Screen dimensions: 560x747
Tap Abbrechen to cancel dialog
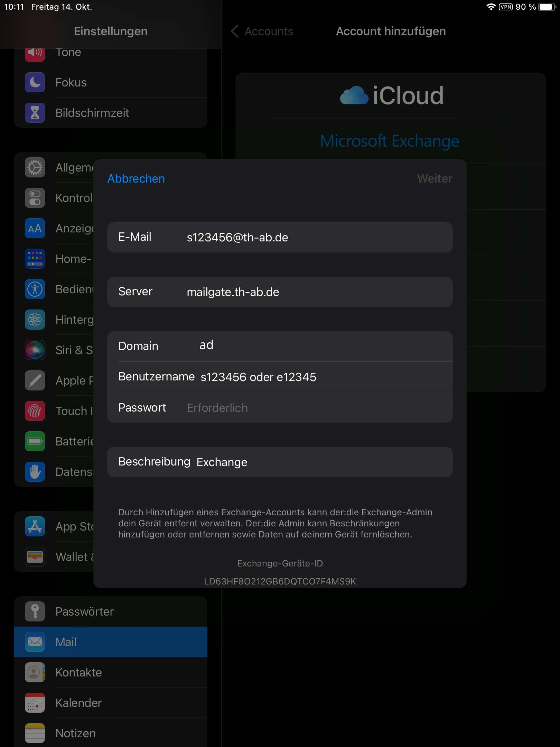(136, 178)
